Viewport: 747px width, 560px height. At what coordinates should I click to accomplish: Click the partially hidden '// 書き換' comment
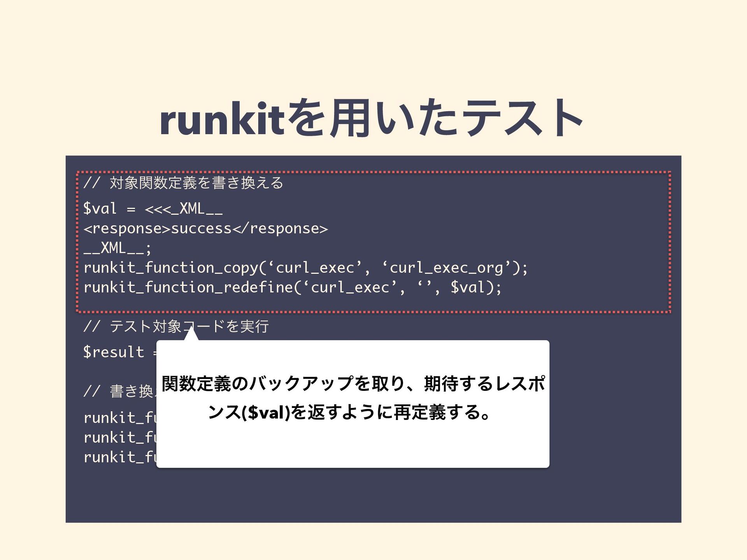(x=120, y=391)
